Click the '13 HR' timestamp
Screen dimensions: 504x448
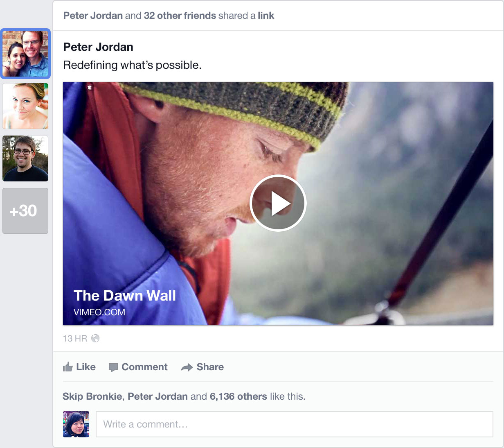(x=74, y=338)
